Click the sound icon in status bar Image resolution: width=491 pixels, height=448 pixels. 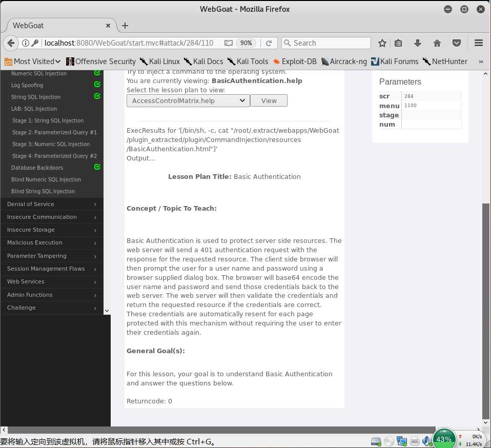(x=426, y=441)
